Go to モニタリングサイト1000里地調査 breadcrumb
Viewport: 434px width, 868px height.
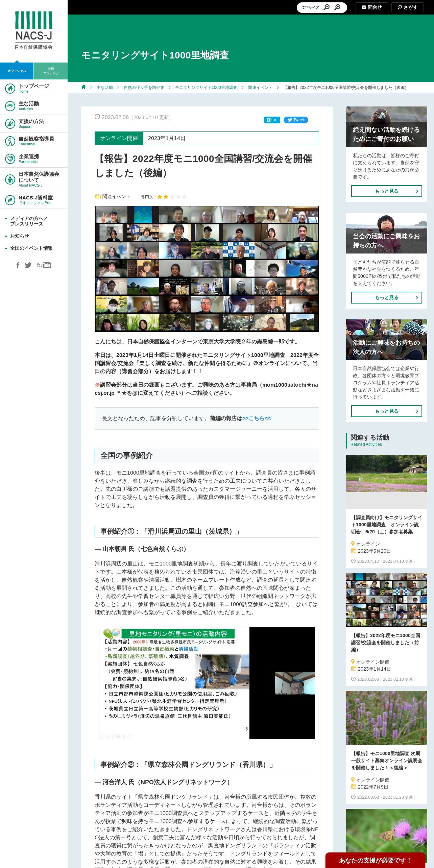[x=206, y=88]
